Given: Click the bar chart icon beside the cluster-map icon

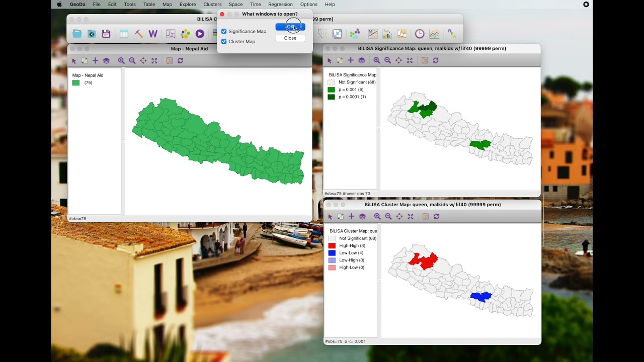Looking at the screenshot, I should click(387, 34).
